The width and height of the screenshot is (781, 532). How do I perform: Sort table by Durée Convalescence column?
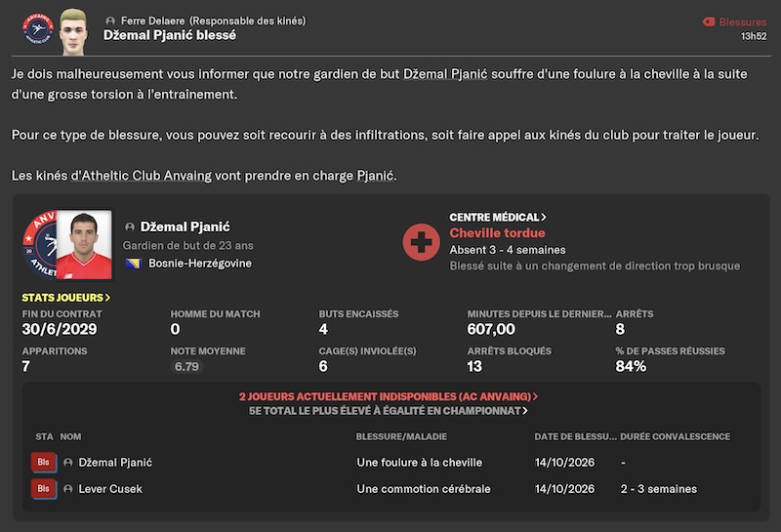click(x=675, y=436)
